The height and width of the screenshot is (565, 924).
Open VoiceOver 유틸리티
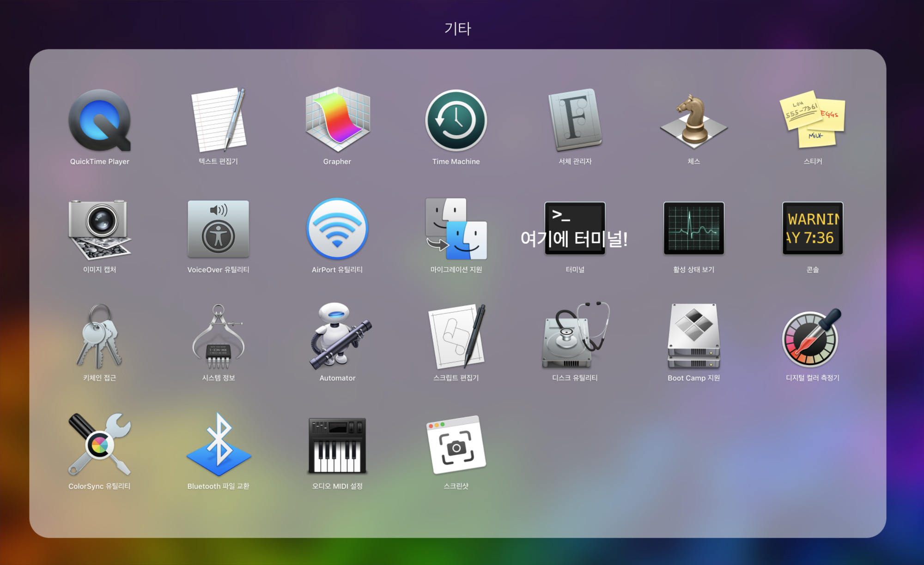[219, 229]
